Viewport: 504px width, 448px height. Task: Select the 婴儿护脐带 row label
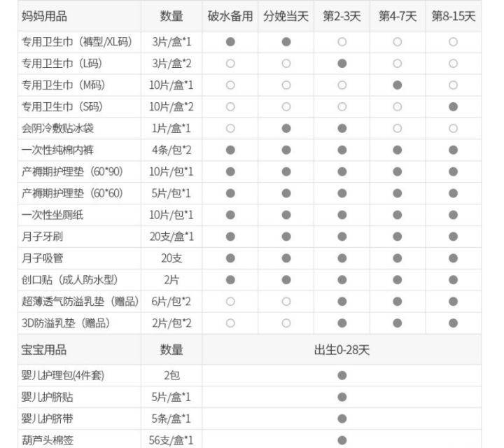(x=48, y=419)
